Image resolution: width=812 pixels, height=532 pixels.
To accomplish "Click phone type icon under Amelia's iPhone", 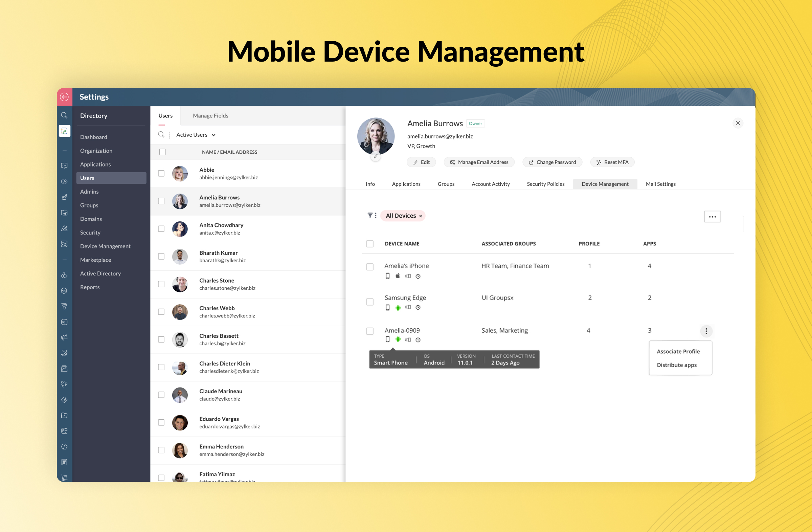I will coord(388,276).
